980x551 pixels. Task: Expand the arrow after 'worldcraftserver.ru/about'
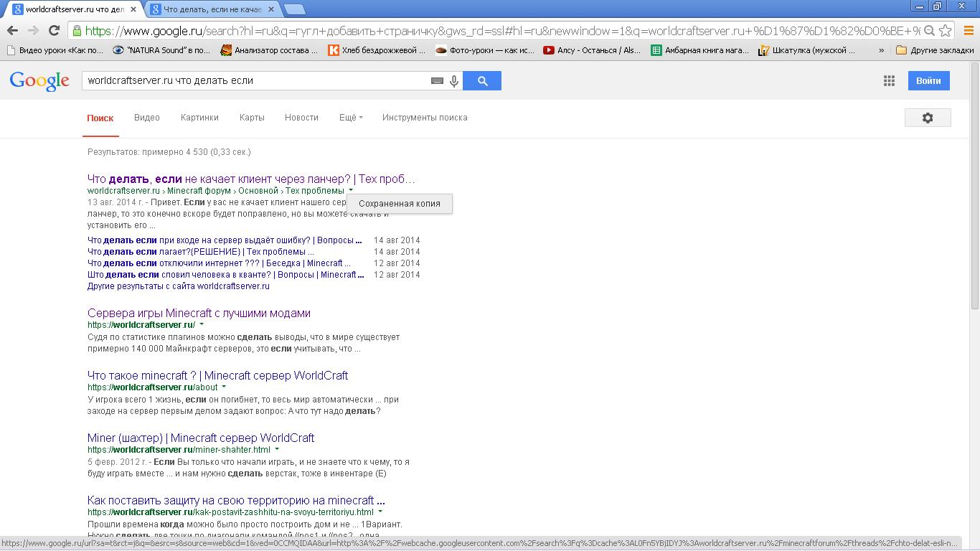coord(224,387)
